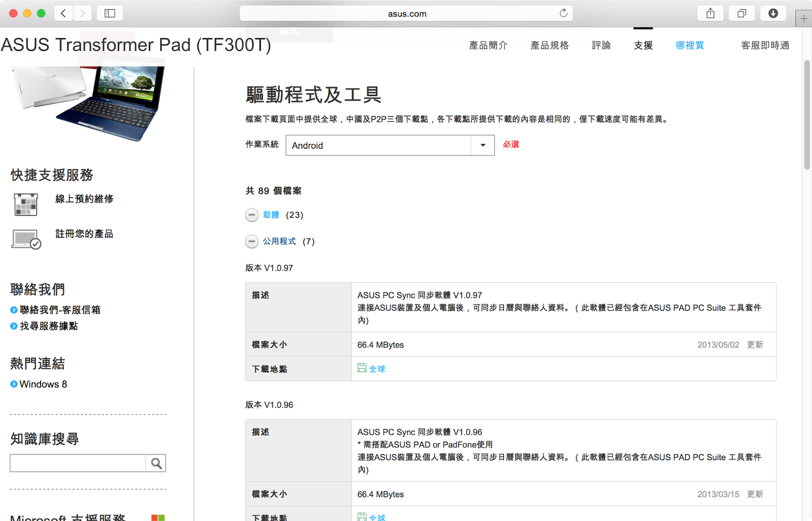Reload the asus.com page

tap(563, 13)
